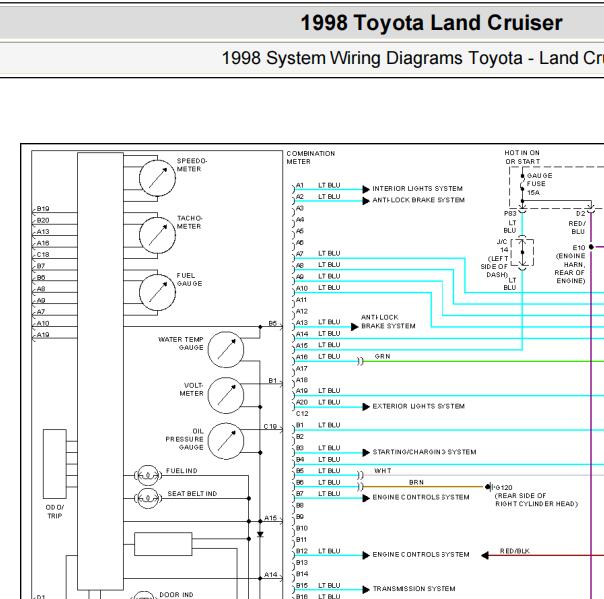604x599 pixels.
Task: Click the ODO/TRIP display box
Action: (55, 464)
